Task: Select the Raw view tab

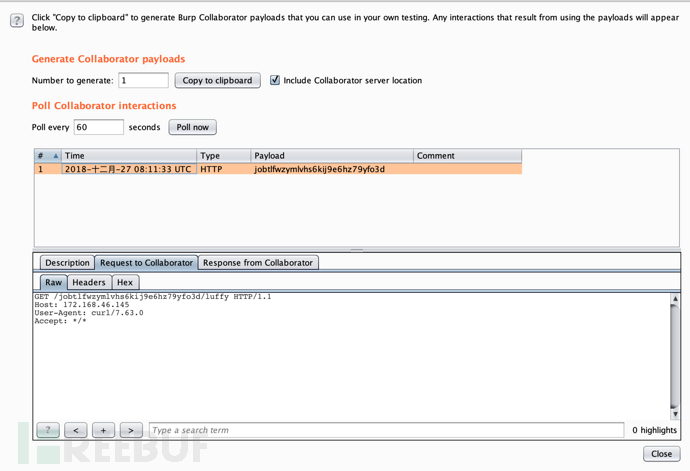Action: (x=54, y=283)
